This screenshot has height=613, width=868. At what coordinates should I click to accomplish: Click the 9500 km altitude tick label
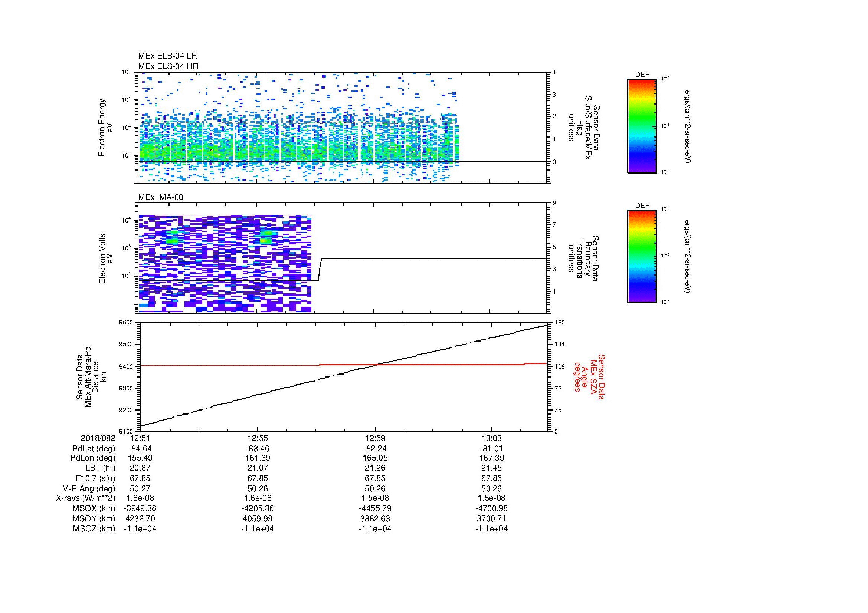(x=126, y=344)
